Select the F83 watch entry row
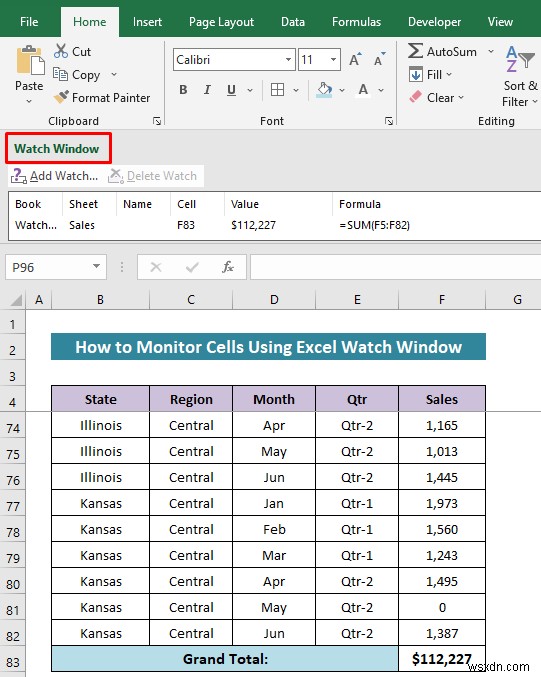541x677 pixels. tap(274, 225)
